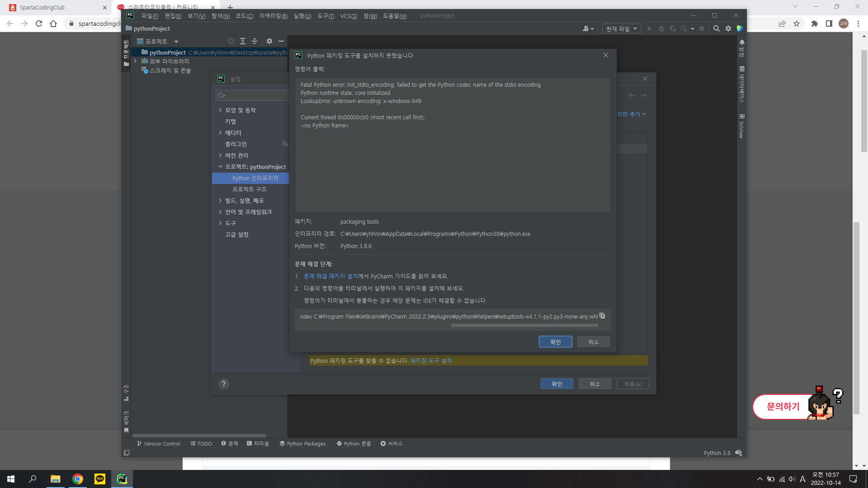Go back with the settings dialog left arrow

point(632,95)
